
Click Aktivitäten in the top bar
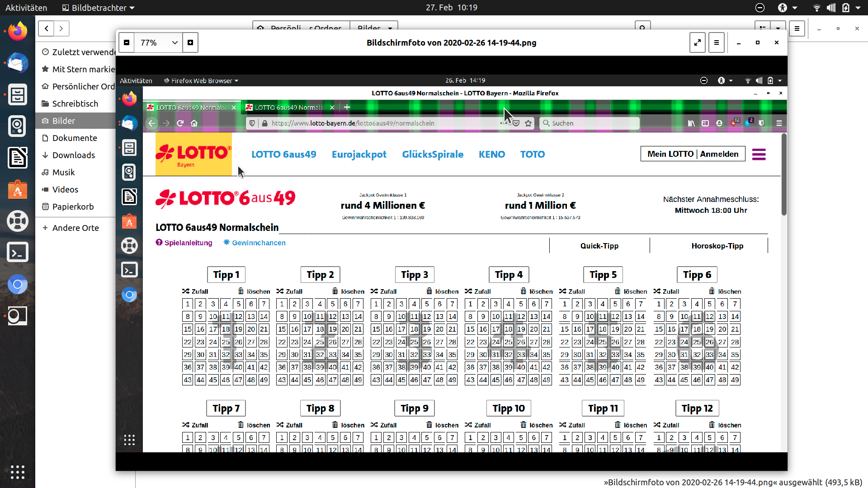pyautogui.click(x=26, y=8)
